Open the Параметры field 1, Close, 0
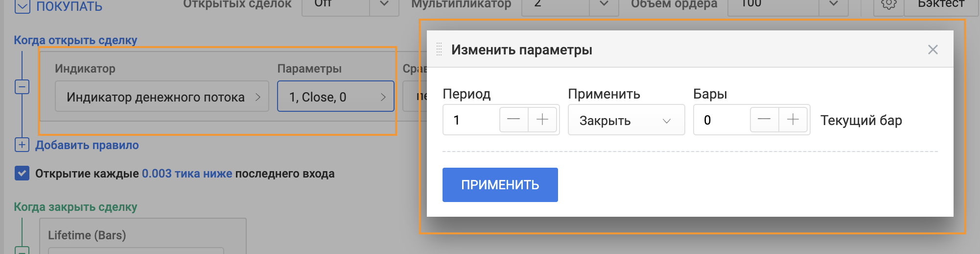The image size is (980, 254). tap(336, 97)
